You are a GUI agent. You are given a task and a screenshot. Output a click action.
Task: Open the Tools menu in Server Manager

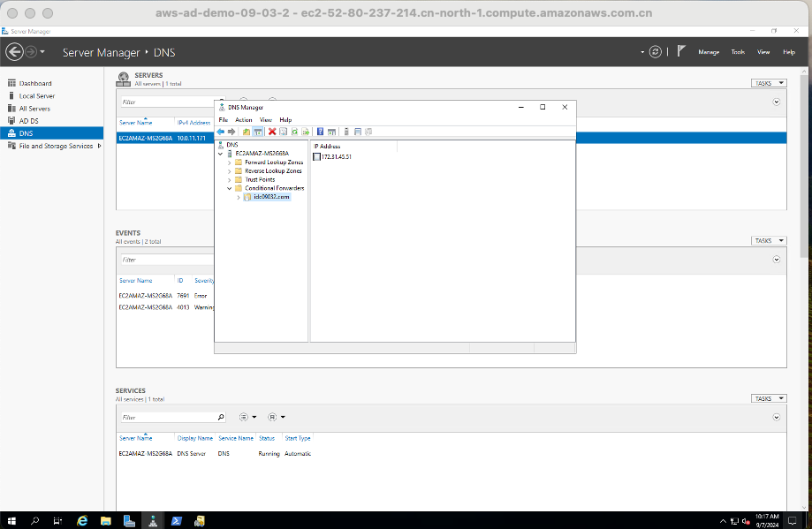tap(737, 51)
